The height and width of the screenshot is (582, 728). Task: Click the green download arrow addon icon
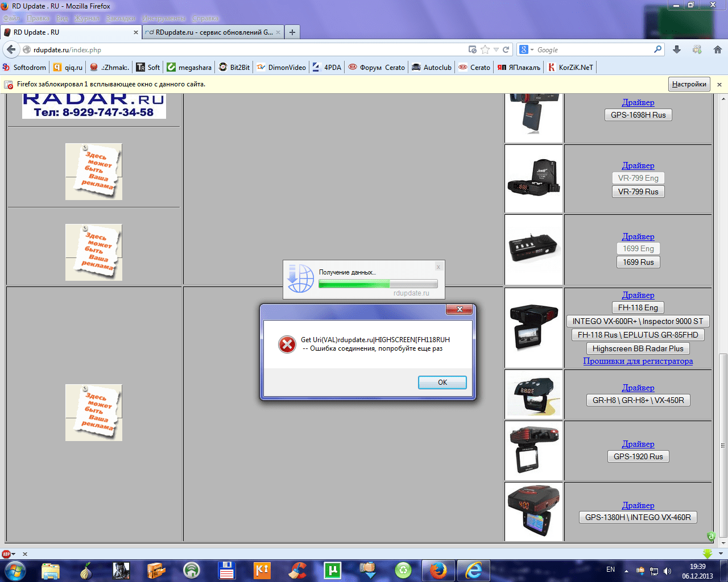(x=707, y=554)
